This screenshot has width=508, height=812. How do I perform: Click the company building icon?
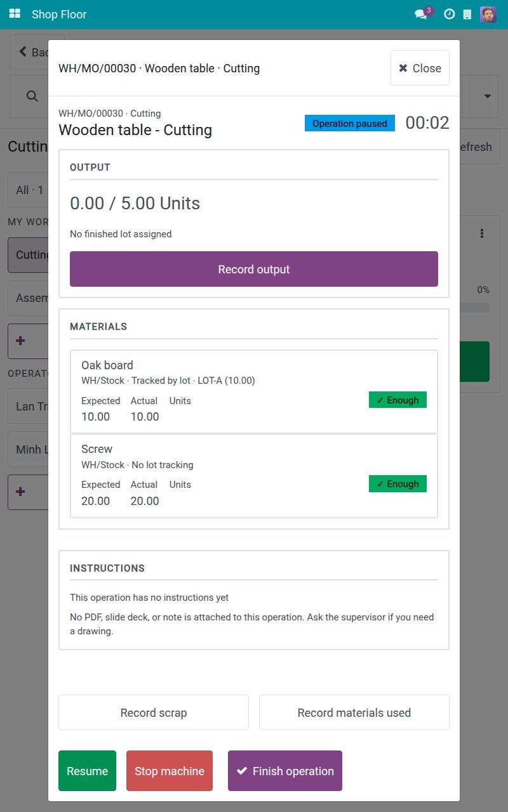click(467, 14)
